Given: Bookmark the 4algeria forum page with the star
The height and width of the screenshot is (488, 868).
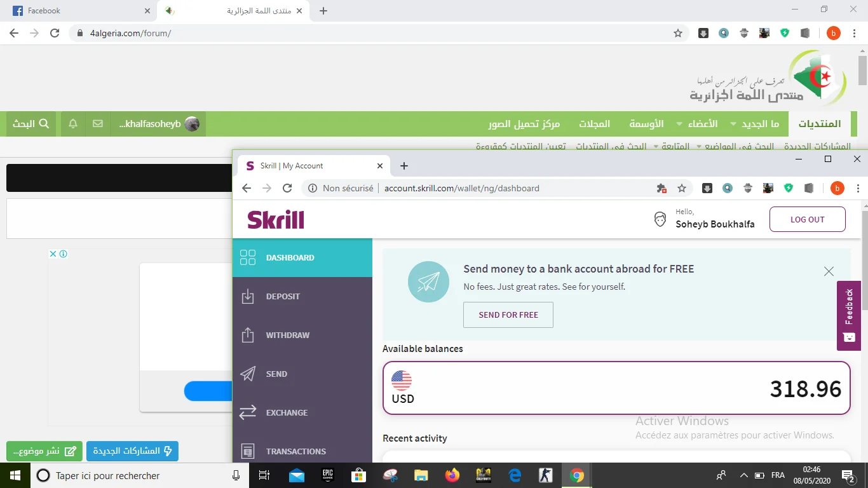Looking at the screenshot, I should (678, 33).
